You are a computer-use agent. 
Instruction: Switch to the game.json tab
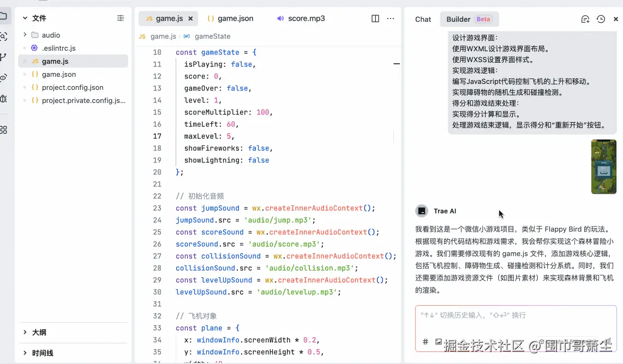[230, 19]
